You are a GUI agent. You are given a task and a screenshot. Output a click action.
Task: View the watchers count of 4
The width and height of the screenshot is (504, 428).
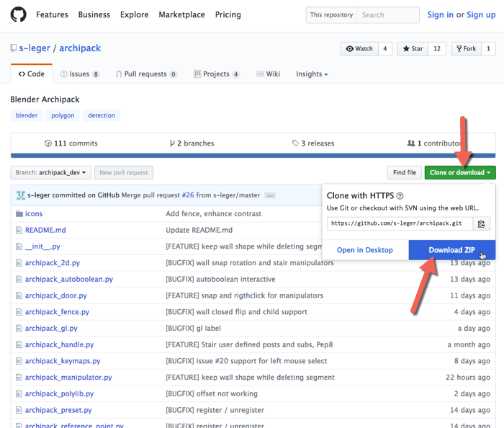coord(385,48)
